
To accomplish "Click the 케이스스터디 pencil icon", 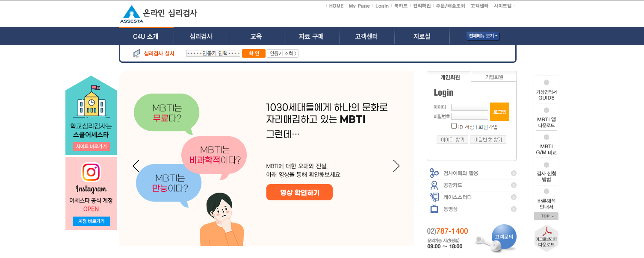I will click(x=434, y=197).
